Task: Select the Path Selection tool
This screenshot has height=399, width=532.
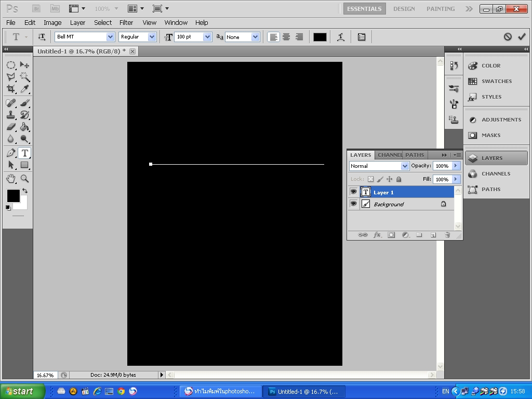Action: click(11, 165)
